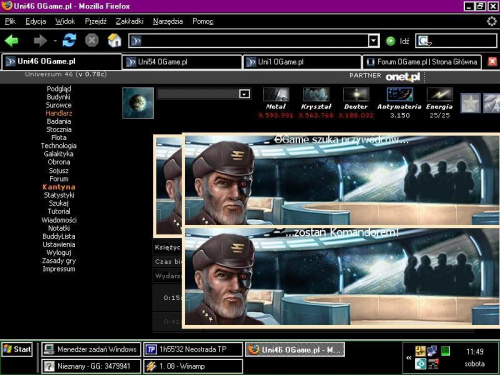Open the Forum sidebar link
Screen dimensions: 500x375
[x=59, y=179]
